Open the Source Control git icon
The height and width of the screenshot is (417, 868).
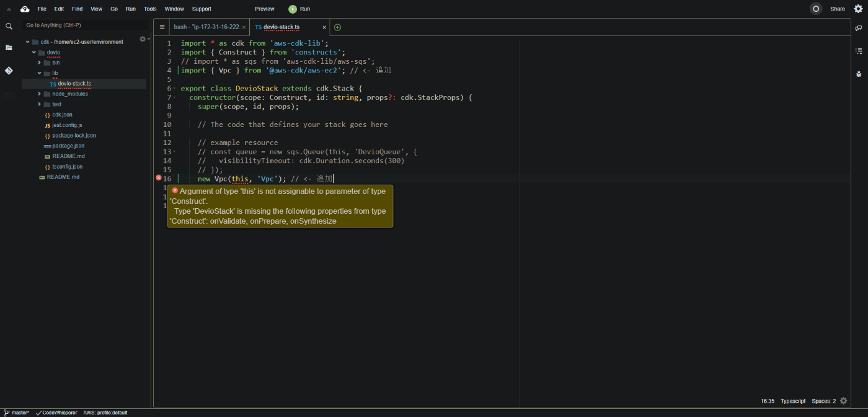pyautogui.click(x=9, y=71)
